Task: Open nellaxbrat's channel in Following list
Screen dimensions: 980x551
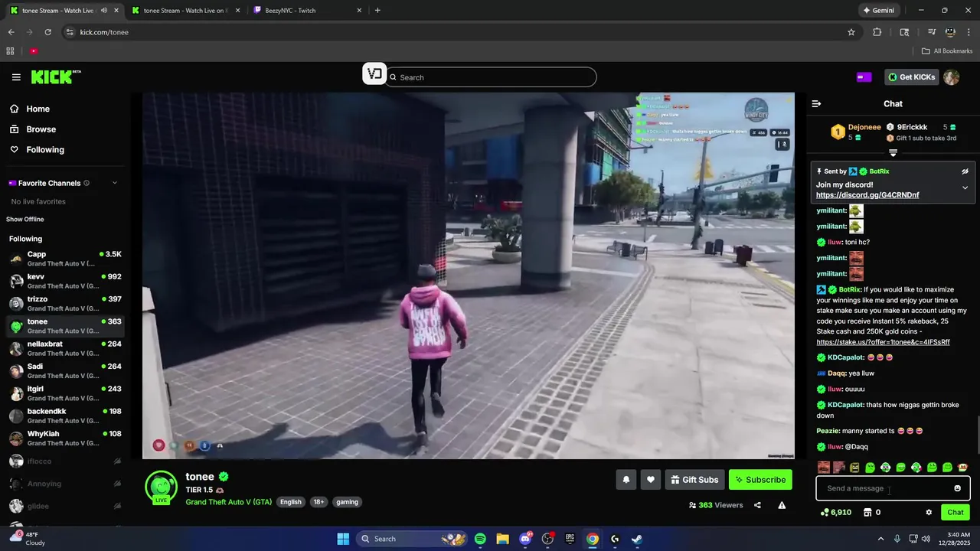Action: click(x=65, y=348)
